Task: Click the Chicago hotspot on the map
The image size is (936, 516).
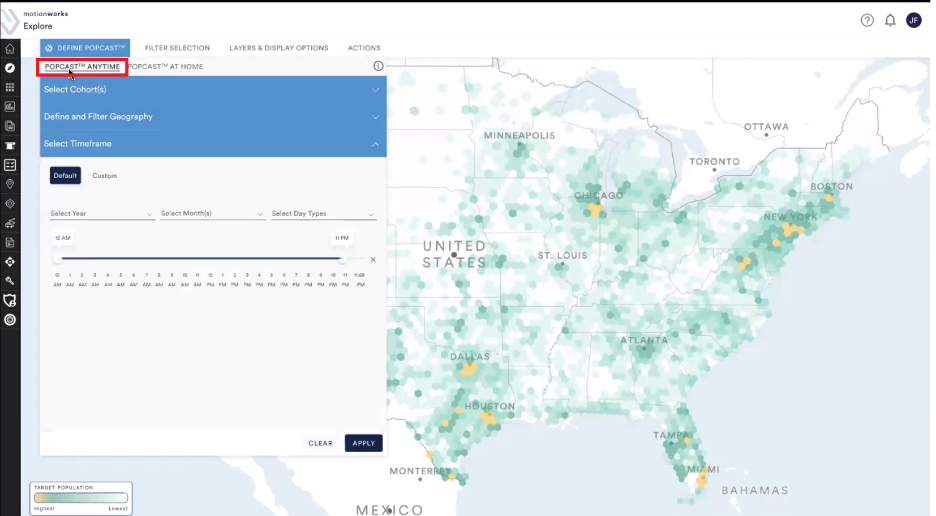Action: tap(595, 210)
